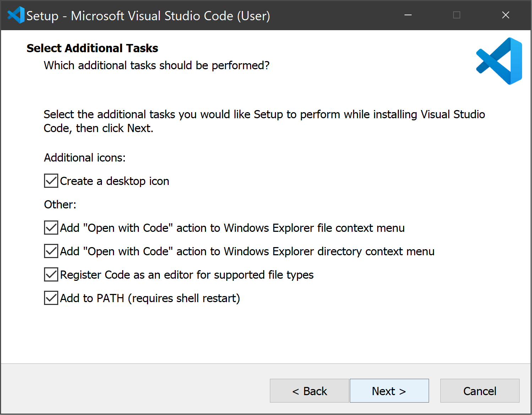Click the grayed-out maximize button
The width and height of the screenshot is (532, 415).
[x=457, y=15]
